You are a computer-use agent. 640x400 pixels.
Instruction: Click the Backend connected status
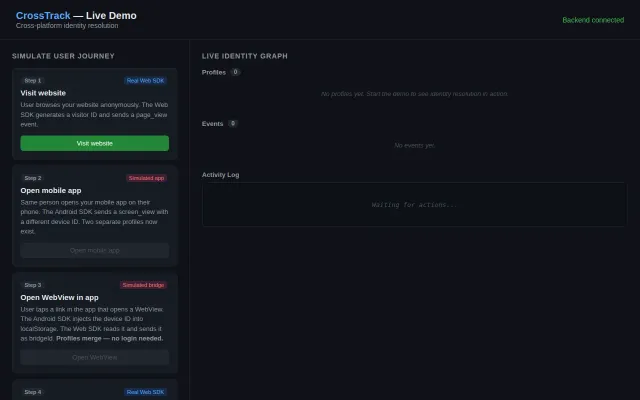[x=593, y=20]
